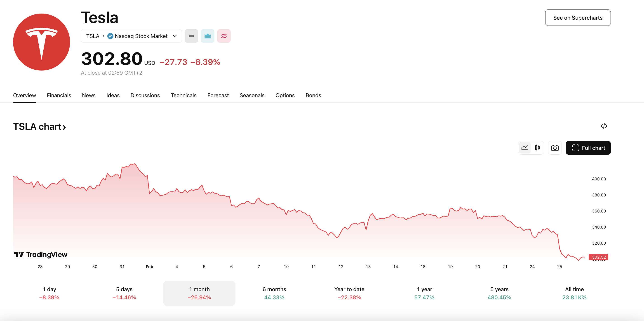The width and height of the screenshot is (644, 321).
Task: Select the 1 year period option
Action: (424, 293)
